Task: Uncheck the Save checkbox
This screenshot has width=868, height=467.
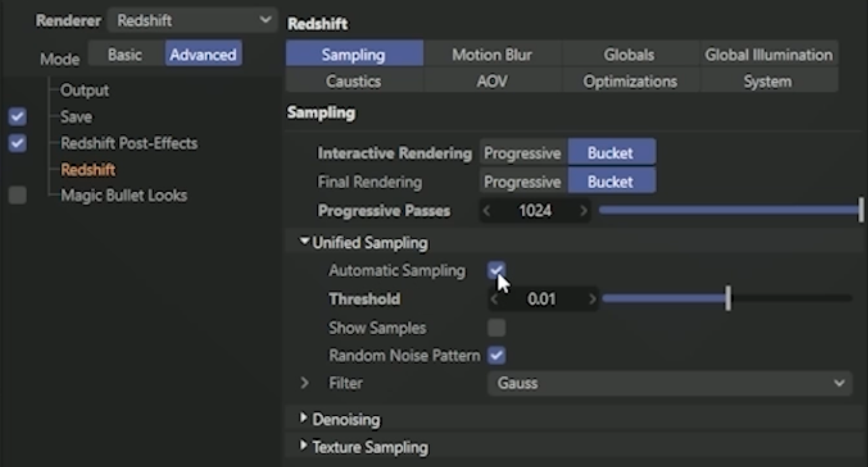Action: pos(18,117)
